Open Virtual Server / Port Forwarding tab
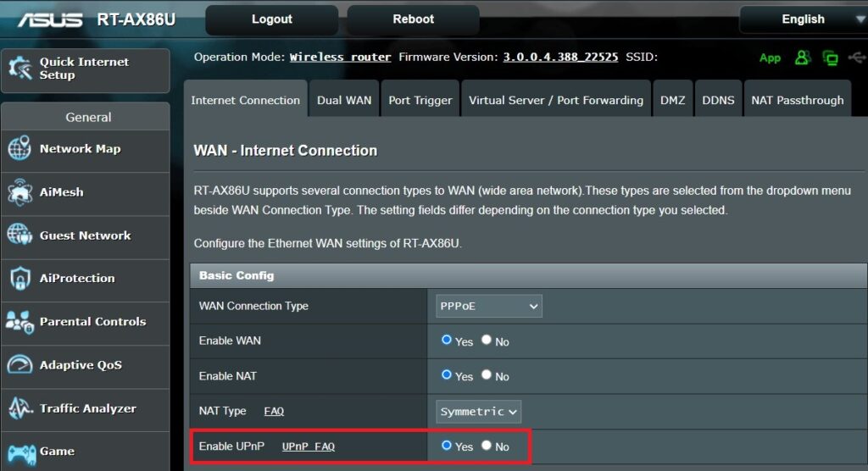The image size is (868, 471). 556,100
